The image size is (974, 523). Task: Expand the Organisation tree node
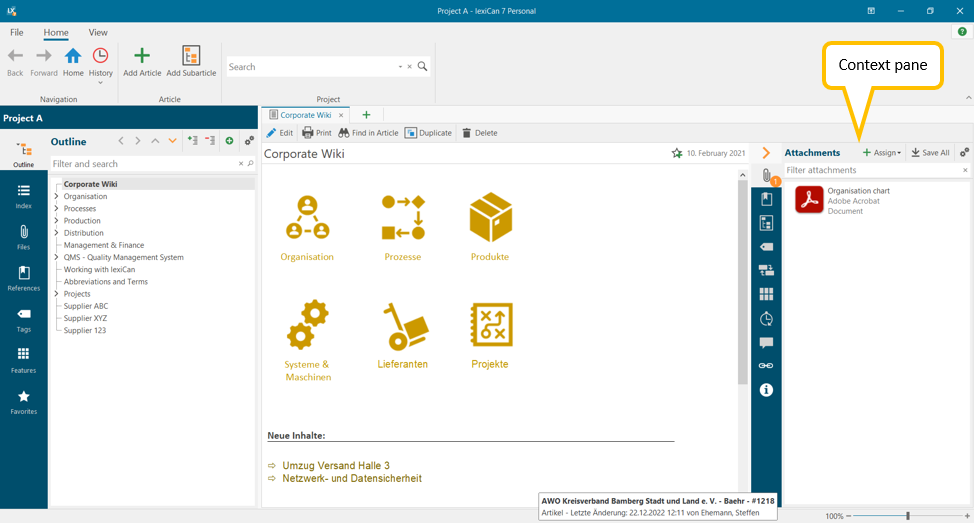[56, 197]
